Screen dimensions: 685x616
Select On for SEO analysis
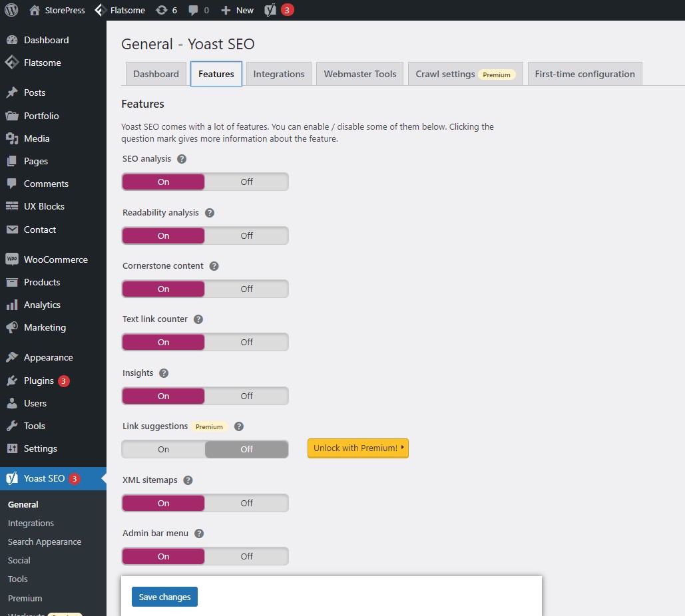(x=163, y=182)
